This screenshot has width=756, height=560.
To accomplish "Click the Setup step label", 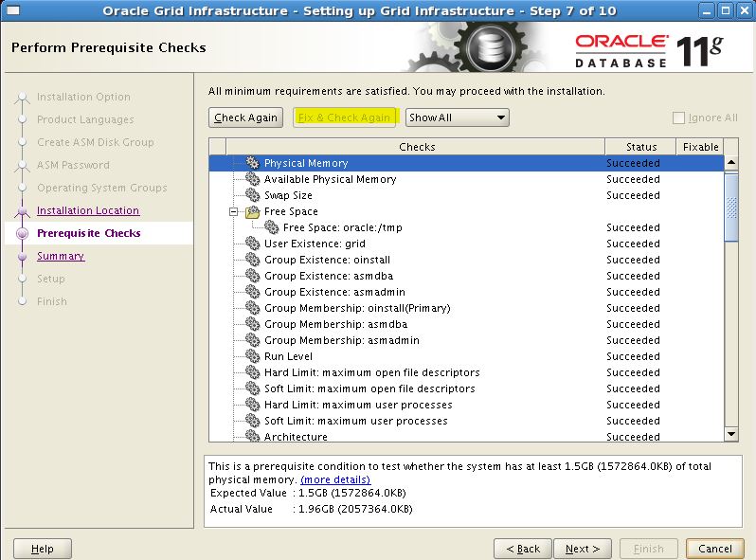I will click(x=50, y=279).
